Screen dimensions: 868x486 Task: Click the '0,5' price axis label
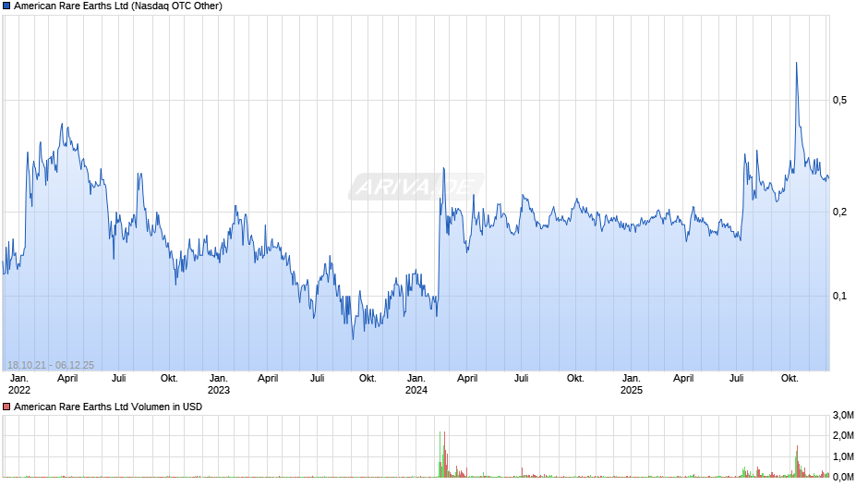(x=839, y=101)
